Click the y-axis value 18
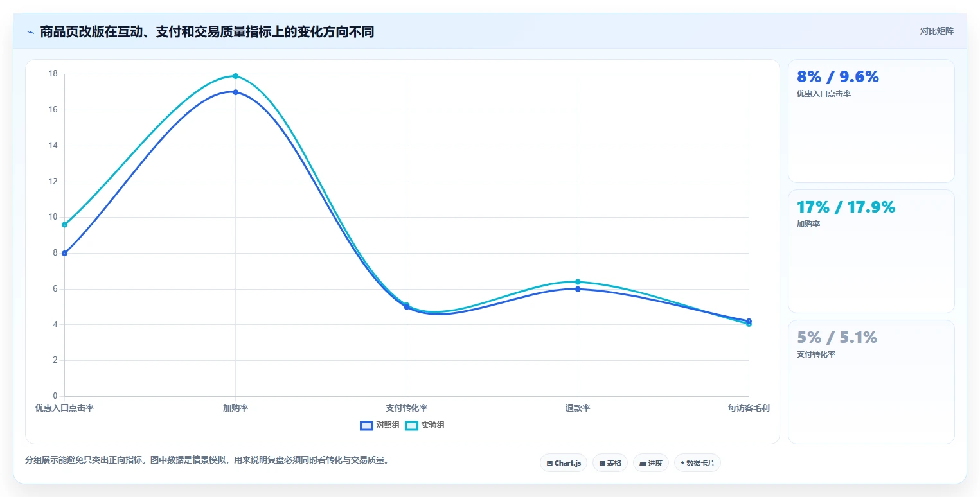 click(53, 74)
